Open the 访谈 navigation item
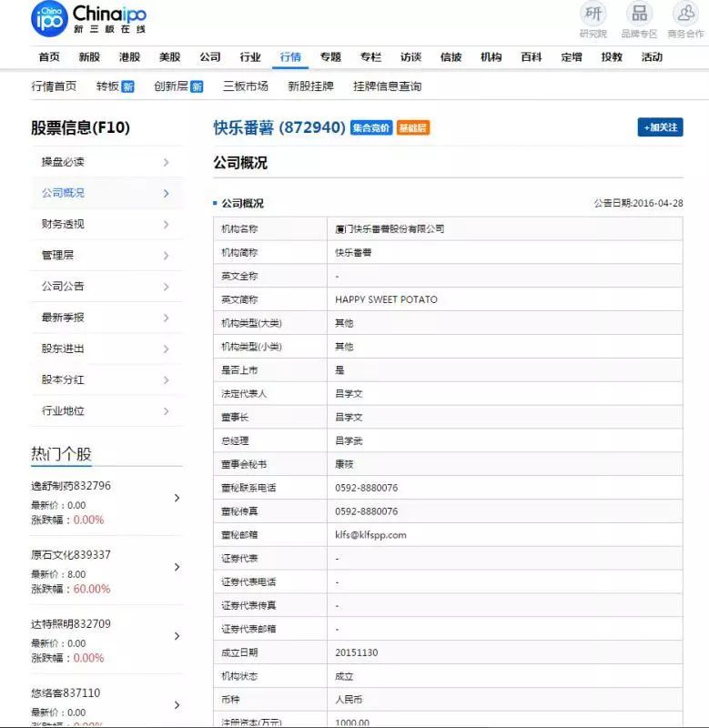The image size is (709, 728). [410, 57]
